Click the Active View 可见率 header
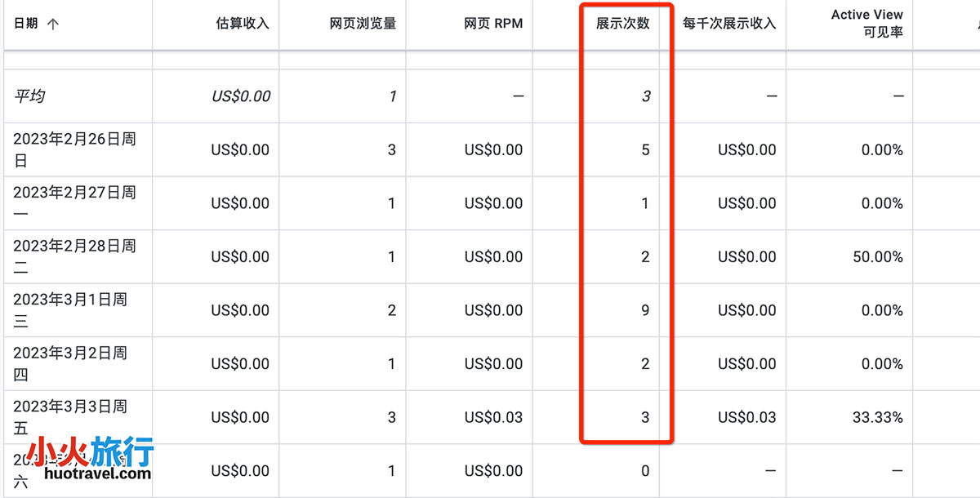Screen dimensions: 980x498 [x=866, y=24]
